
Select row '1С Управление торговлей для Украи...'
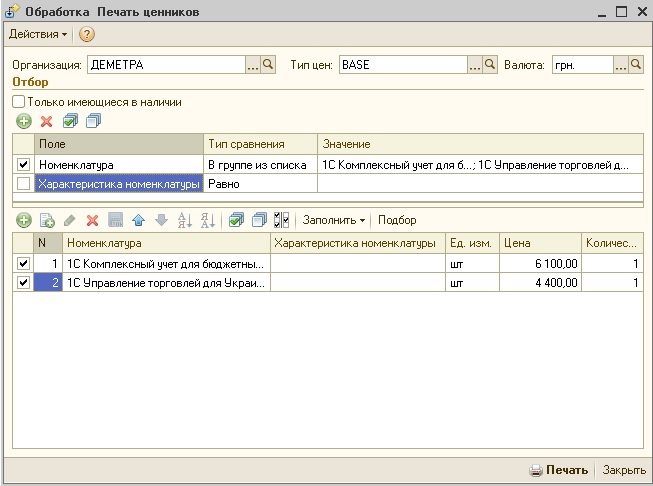328,283
